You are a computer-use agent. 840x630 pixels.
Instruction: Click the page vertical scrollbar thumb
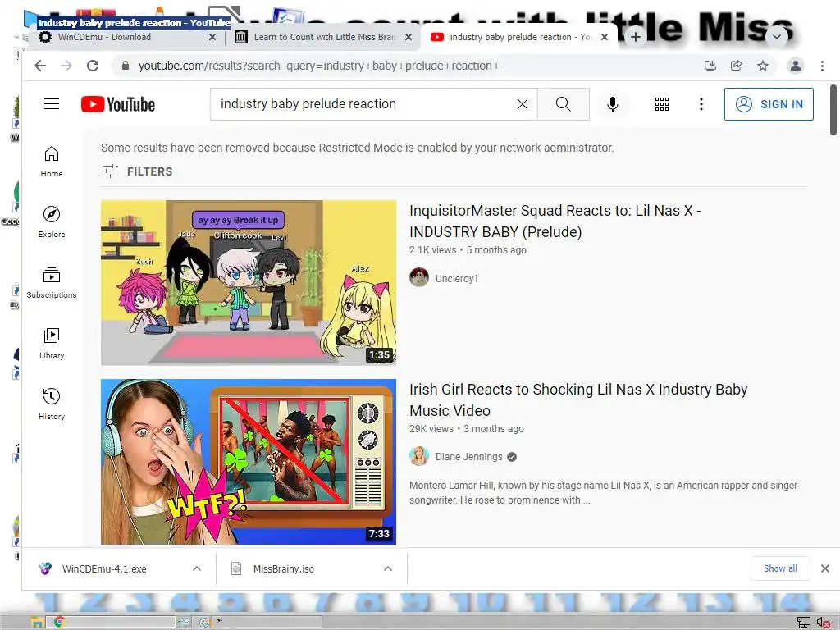(x=833, y=110)
